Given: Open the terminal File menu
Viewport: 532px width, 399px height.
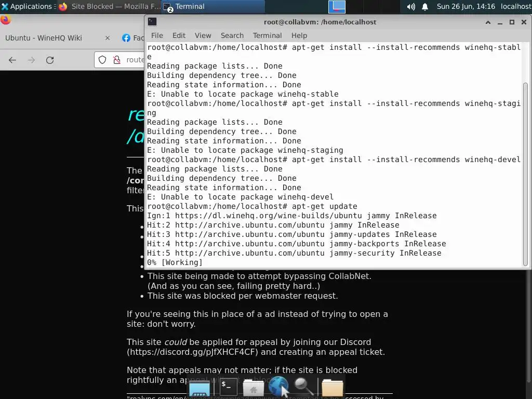Looking at the screenshot, I should click(157, 36).
